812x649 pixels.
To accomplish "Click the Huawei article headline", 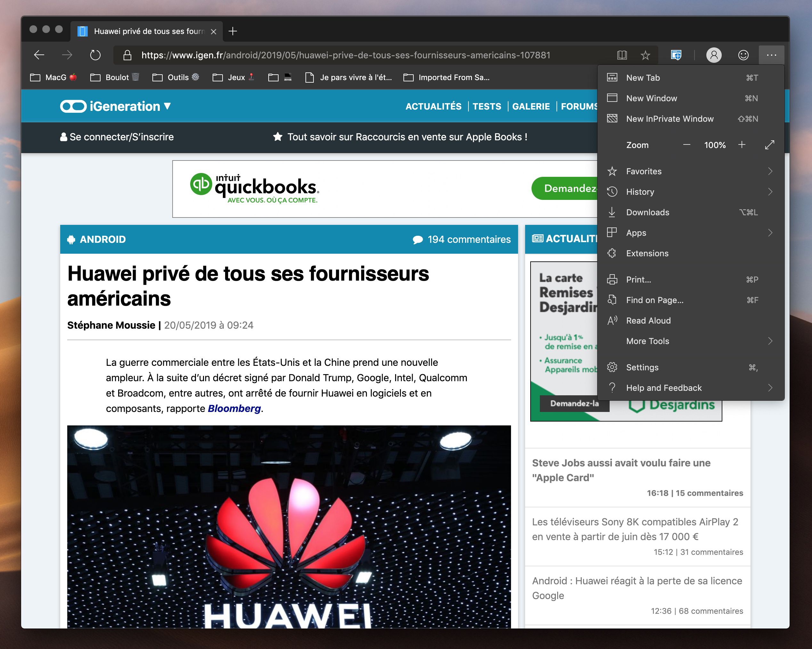I will click(248, 286).
